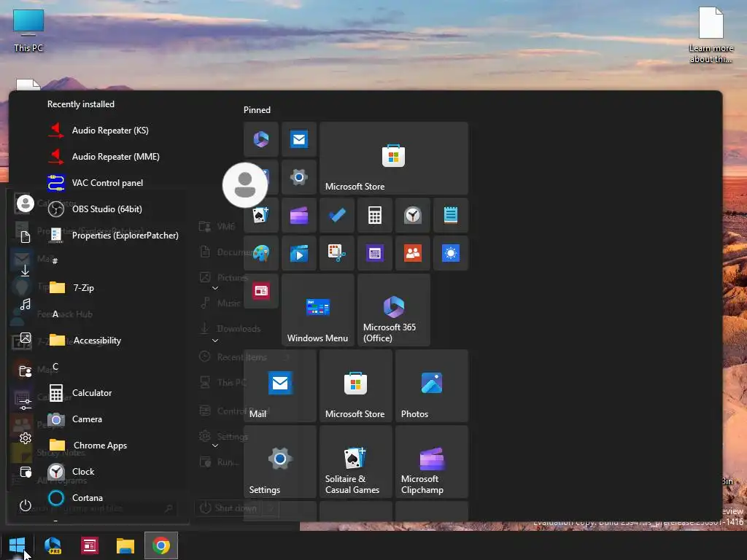This screenshot has height=560, width=747.
Task: Select the This PC desktop icon
Action: coord(28,31)
